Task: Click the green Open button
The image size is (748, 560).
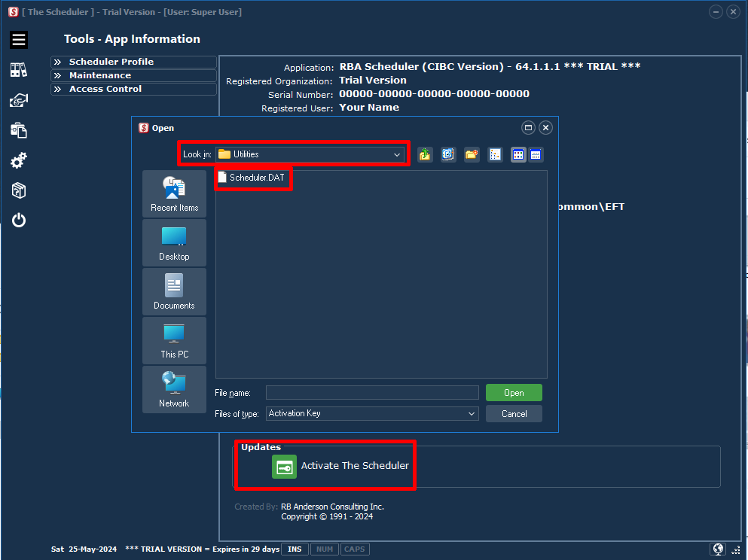Action: [x=514, y=393]
